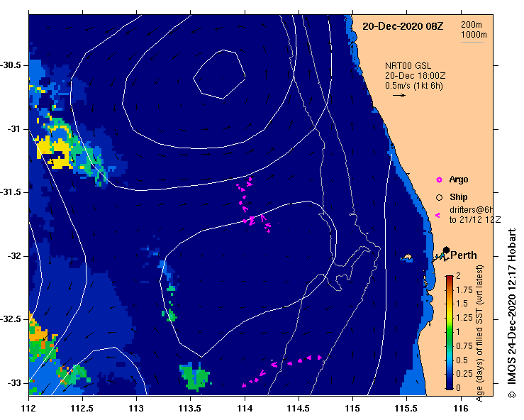Click the NRT00 GSL label
Image resolution: width=524 pixels, height=420 pixels.
(x=408, y=66)
